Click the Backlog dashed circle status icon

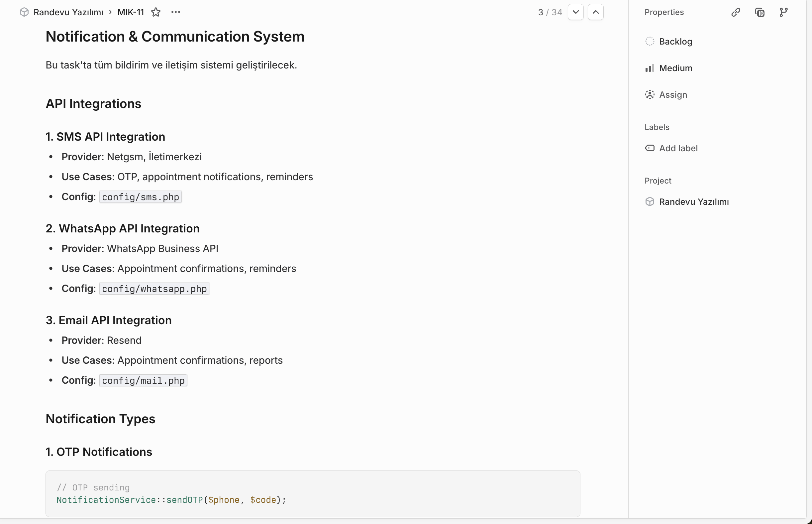tap(650, 42)
